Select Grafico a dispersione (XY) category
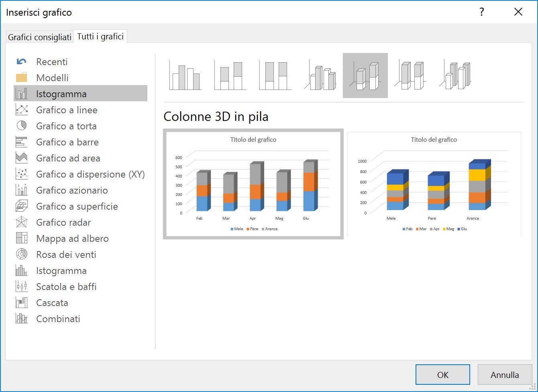The image size is (538, 392). 80,174
